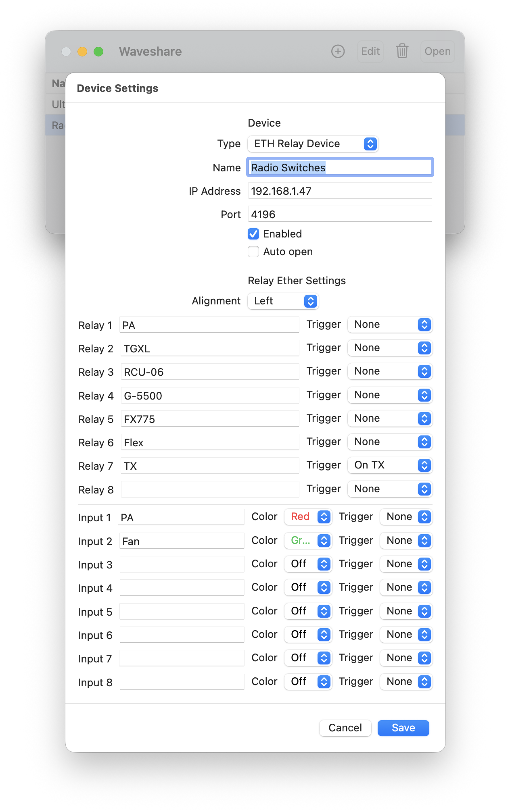This screenshot has width=510, height=812.
Task: Click the empty Relay 8 name field
Action: (209, 489)
